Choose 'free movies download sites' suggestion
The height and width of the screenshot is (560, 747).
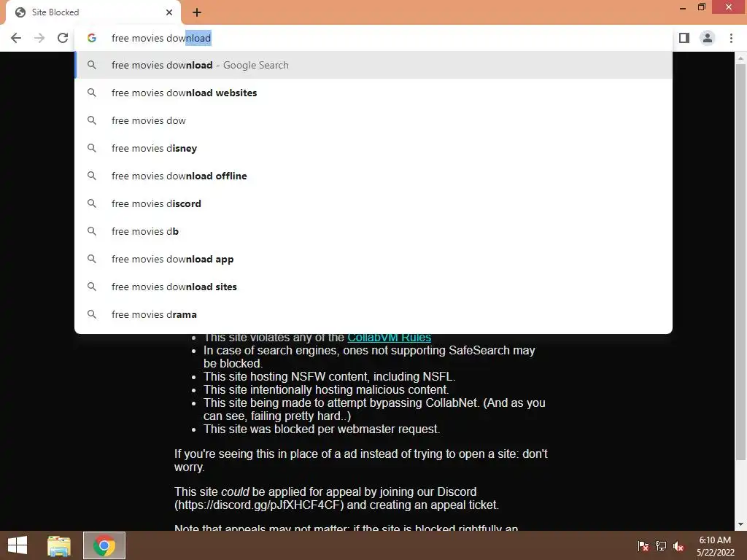click(x=373, y=287)
